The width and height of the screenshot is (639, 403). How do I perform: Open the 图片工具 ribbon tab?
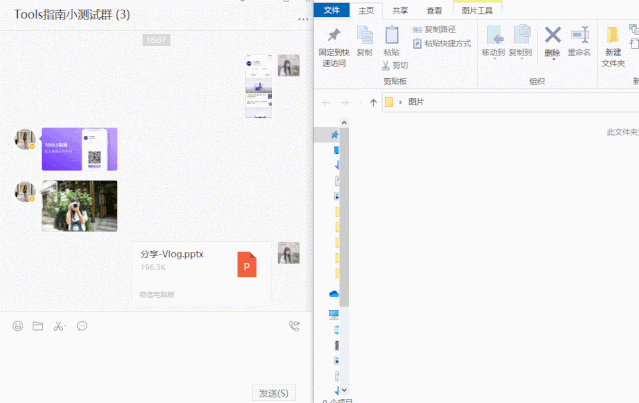pyautogui.click(x=477, y=11)
